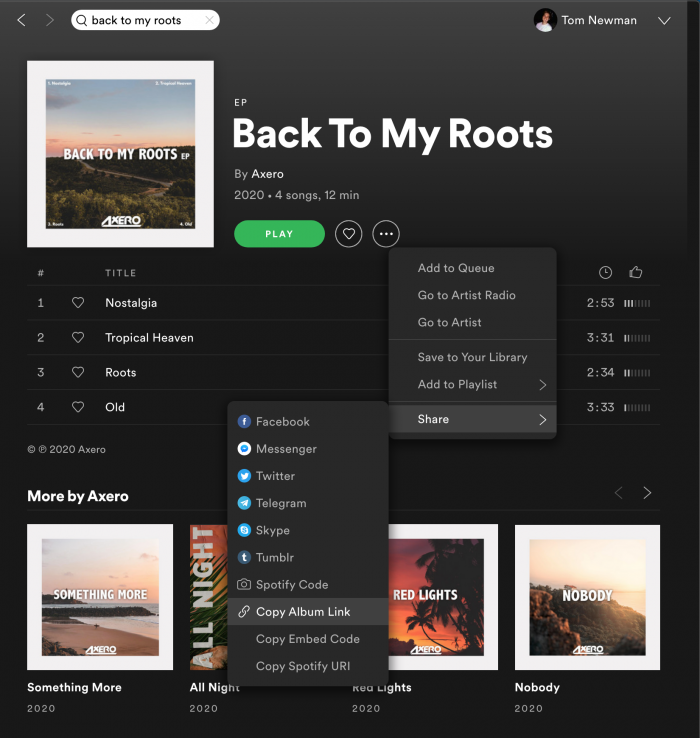The width and height of the screenshot is (700, 738).
Task: Save album with heart beside Play
Action: point(348,234)
